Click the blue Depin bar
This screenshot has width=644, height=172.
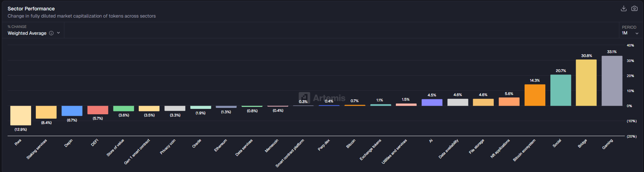click(x=72, y=111)
